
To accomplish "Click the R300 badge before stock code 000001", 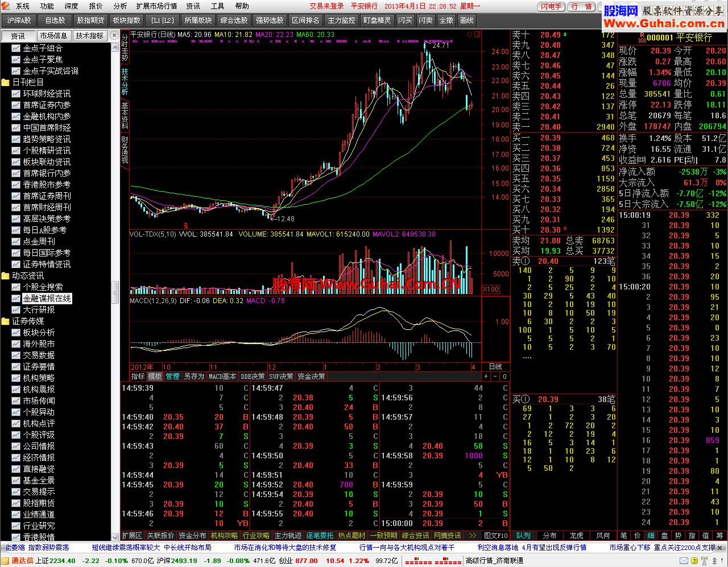I will click(x=642, y=38).
